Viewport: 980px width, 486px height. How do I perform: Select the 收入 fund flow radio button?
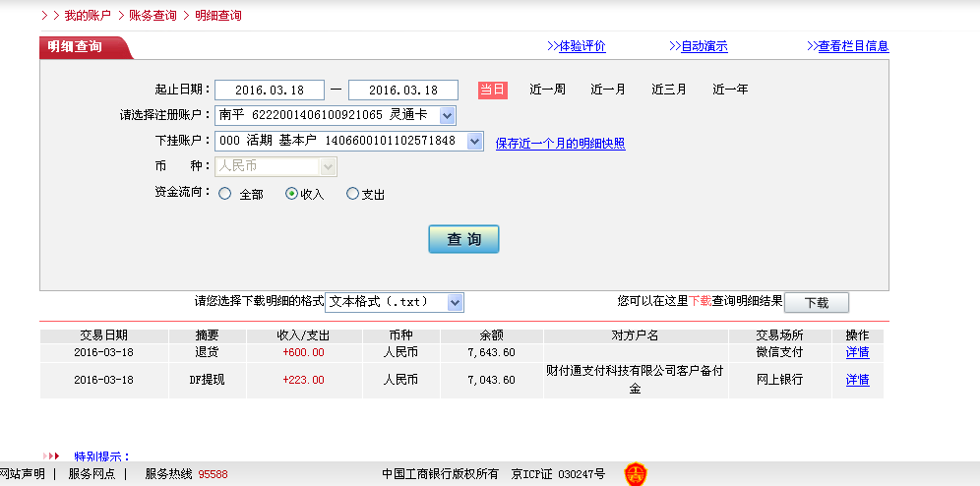point(291,194)
